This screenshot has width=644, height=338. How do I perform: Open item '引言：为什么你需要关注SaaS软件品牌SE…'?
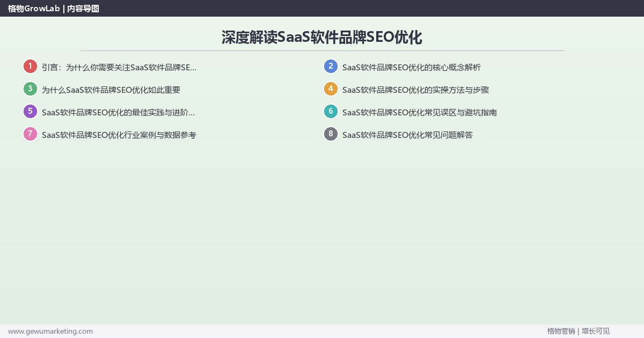point(119,68)
